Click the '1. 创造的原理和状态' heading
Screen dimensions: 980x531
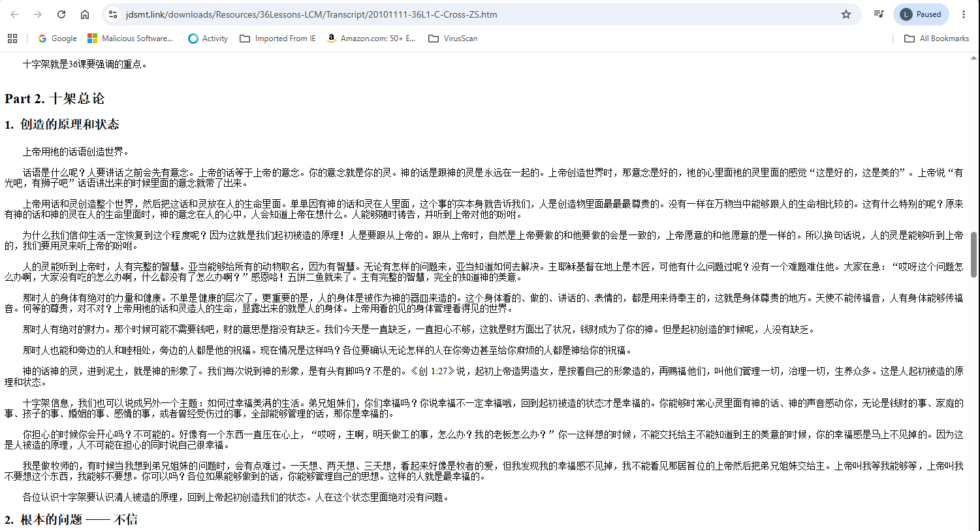coord(62,124)
